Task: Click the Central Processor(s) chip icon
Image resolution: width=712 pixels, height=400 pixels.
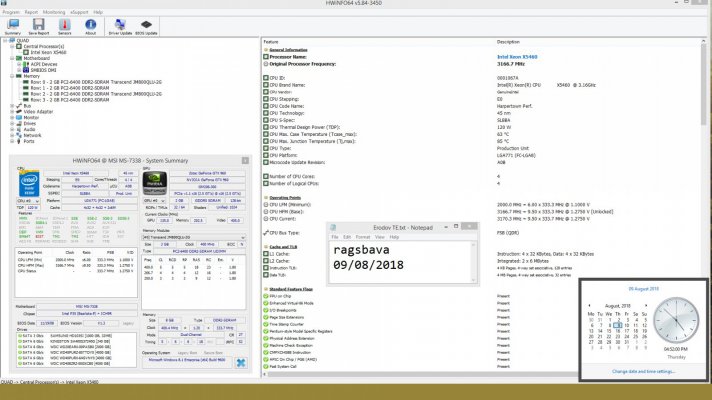Action: point(19,46)
